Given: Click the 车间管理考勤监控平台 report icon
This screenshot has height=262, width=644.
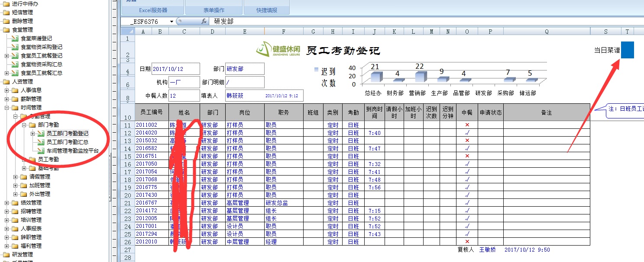Looking at the screenshot, I should tap(41, 151).
